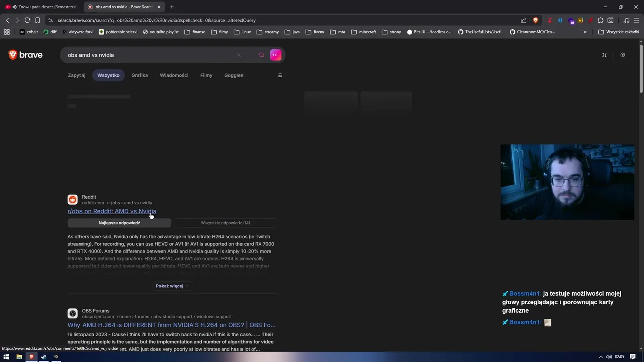Open the apps grid in the bookmarks bar

click(x=7, y=32)
